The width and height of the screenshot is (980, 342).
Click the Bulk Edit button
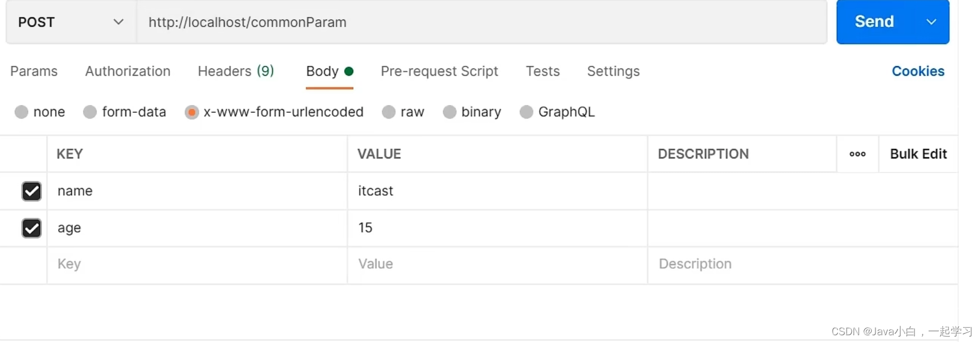pos(918,154)
